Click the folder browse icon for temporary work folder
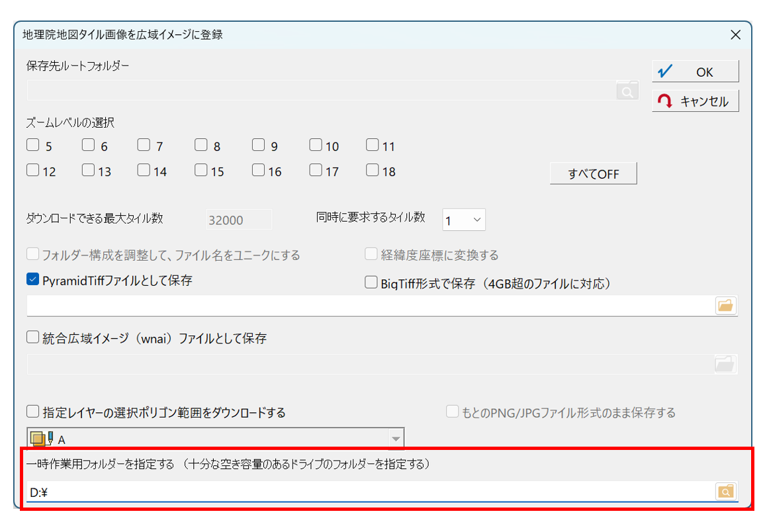Image resolution: width=765 pixels, height=532 pixels. 726,491
